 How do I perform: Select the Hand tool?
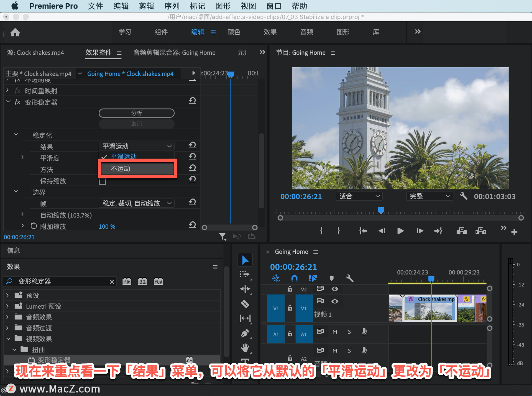pyautogui.click(x=245, y=347)
